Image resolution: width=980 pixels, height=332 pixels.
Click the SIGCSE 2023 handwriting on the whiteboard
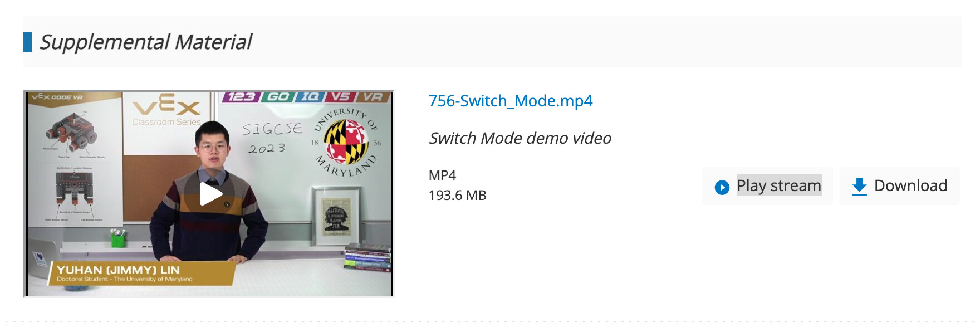tap(272, 137)
